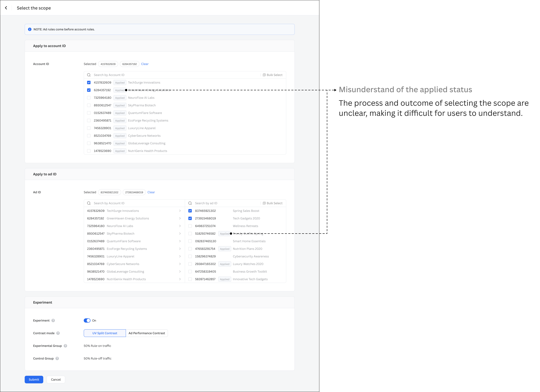
Task: Check ad 649837251074 Wellness Retreats
Action: (190, 226)
